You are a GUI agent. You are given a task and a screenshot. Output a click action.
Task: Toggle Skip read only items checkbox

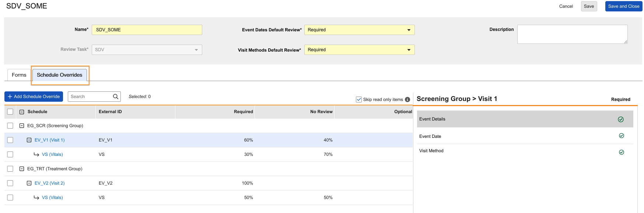[359, 99]
